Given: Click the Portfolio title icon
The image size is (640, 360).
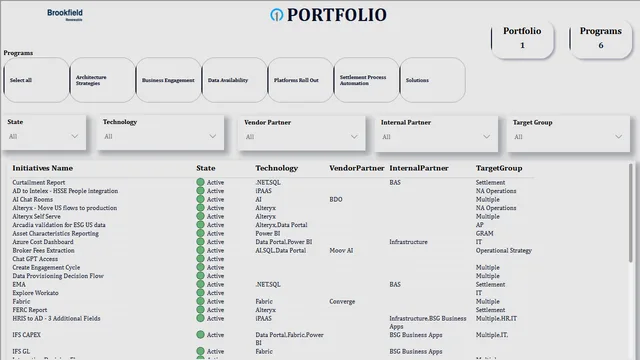Looking at the screenshot, I should point(277,15).
